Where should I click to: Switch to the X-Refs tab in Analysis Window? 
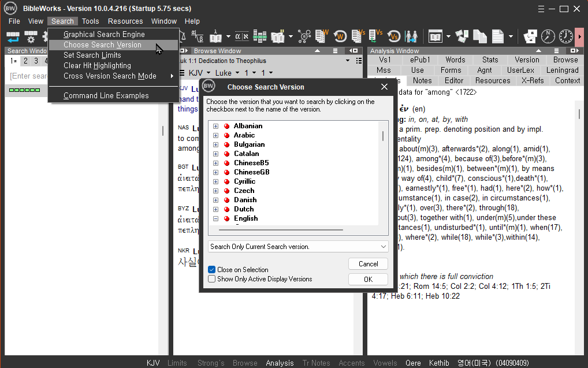pos(533,80)
